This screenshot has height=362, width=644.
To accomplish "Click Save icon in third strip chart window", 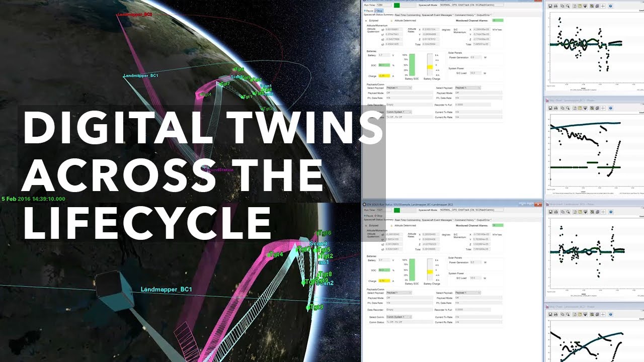I will pos(550,212).
